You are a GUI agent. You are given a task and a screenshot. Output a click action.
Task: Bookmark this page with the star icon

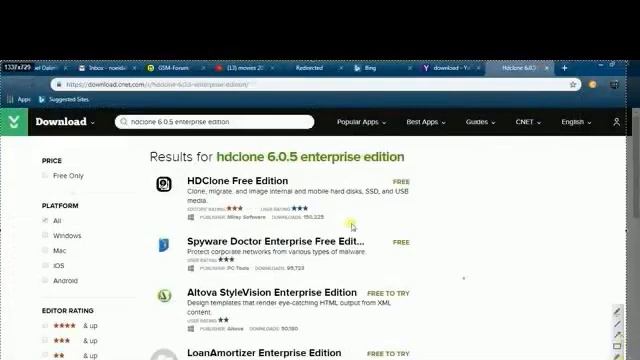(x=573, y=84)
